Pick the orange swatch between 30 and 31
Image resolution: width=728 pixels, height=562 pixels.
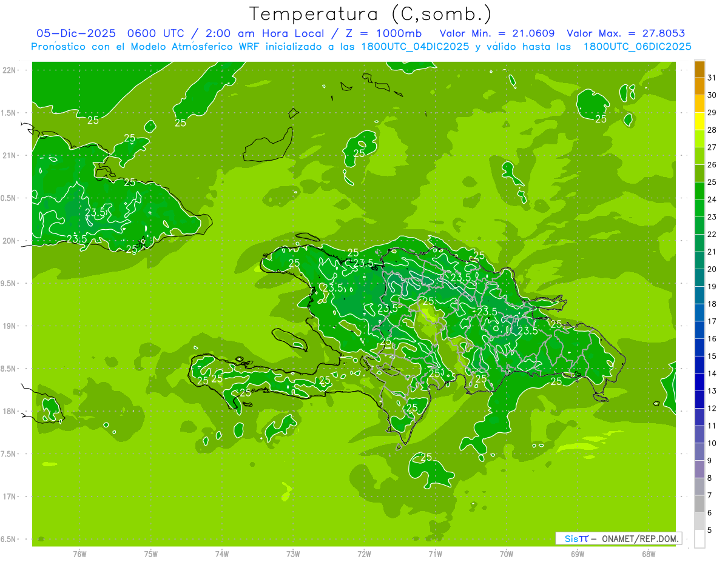(699, 86)
